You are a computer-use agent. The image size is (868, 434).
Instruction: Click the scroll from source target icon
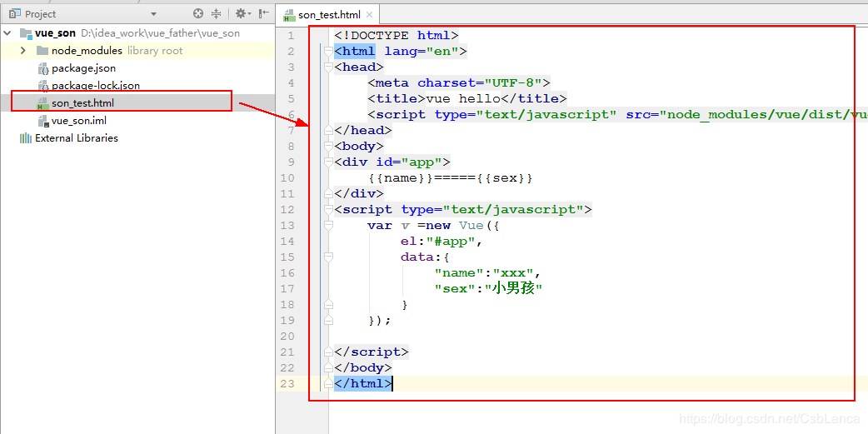198,13
